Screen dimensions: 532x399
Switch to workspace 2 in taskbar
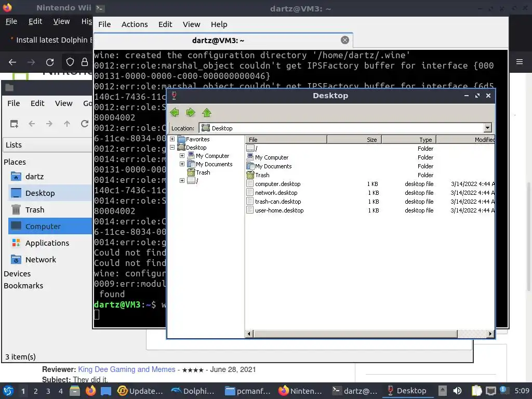36,391
